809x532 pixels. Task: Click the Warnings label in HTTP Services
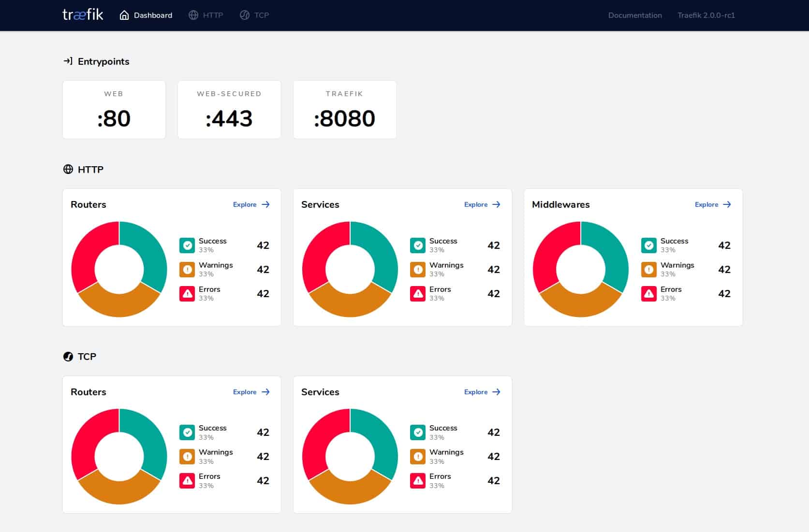(x=446, y=265)
